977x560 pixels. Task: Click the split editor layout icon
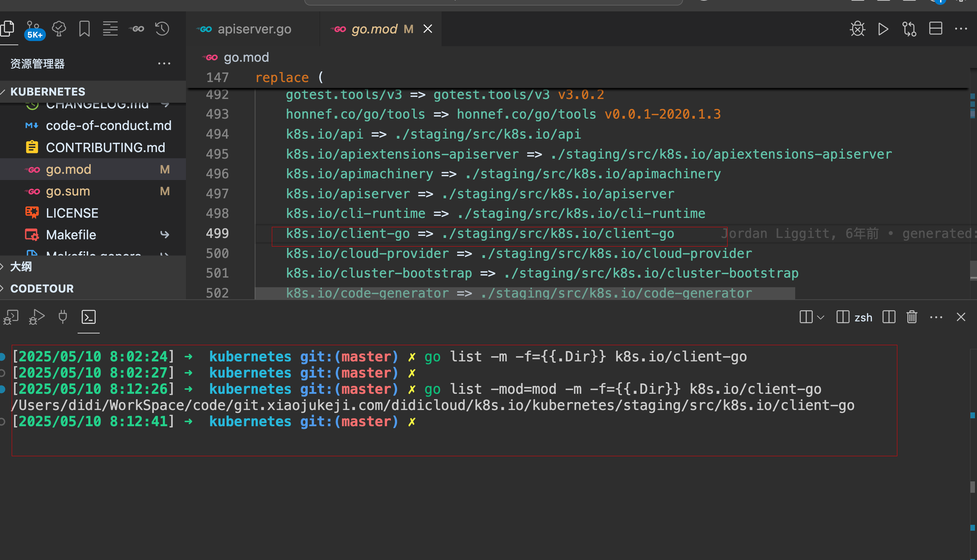(x=936, y=29)
